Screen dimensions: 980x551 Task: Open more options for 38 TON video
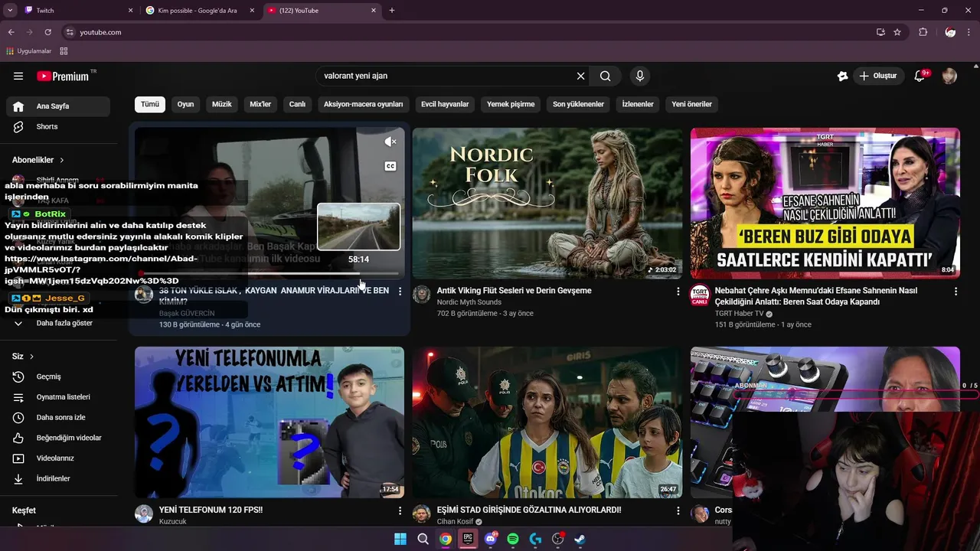(400, 292)
